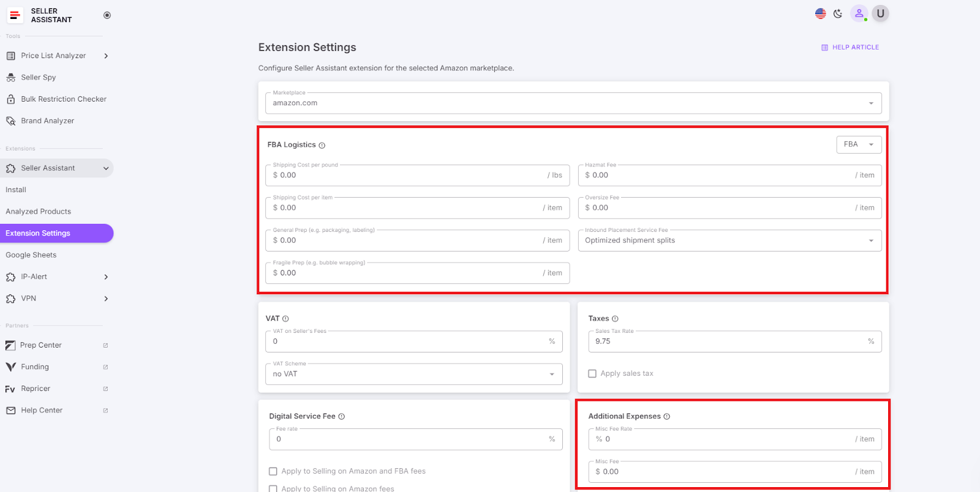This screenshot has width=980, height=492.
Task: Open Funding external link icon
Action: pos(105,367)
